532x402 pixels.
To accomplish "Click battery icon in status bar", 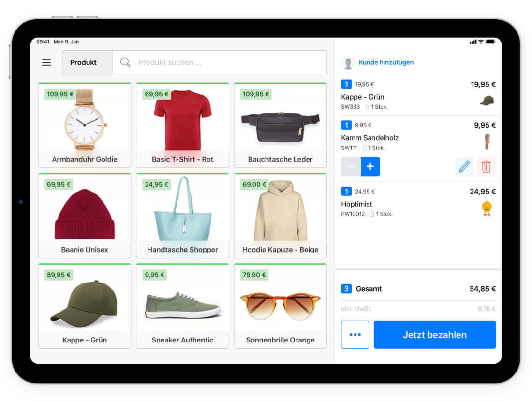I will click(490, 42).
